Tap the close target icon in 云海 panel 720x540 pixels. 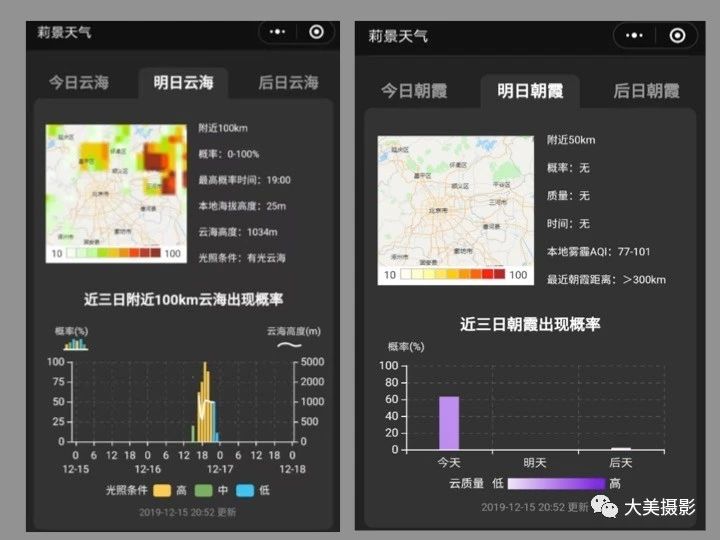pos(316,32)
